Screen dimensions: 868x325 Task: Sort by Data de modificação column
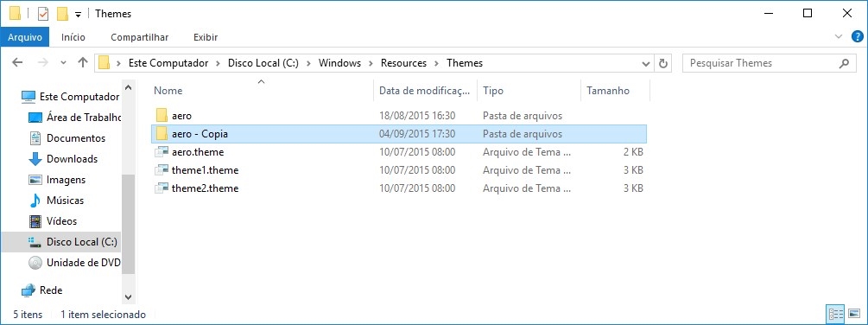coord(426,91)
